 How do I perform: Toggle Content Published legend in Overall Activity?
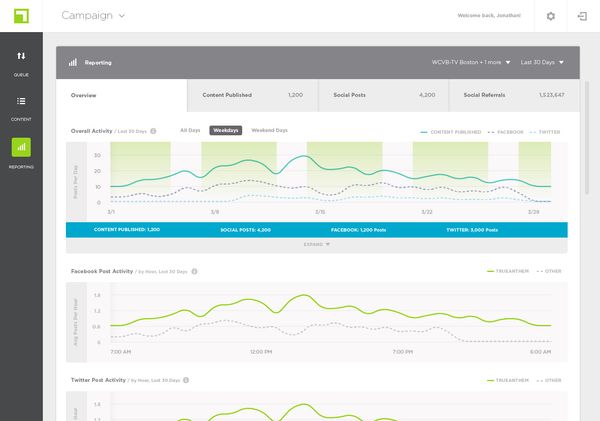click(450, 132)
